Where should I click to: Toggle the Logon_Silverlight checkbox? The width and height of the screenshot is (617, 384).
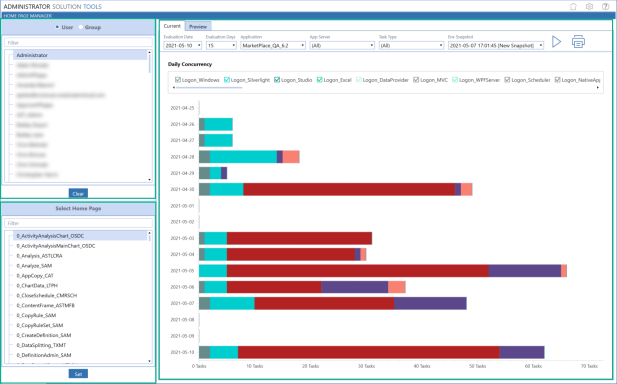(227, 80)
